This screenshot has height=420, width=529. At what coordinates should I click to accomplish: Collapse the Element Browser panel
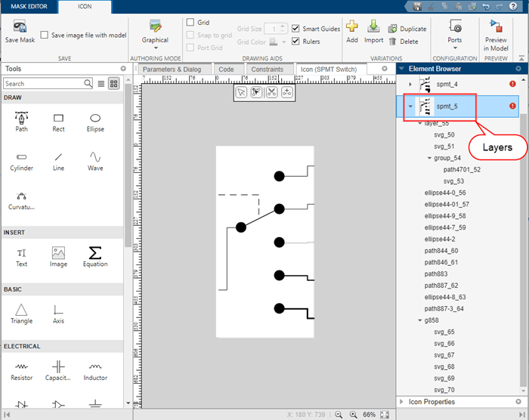point(401,69)
